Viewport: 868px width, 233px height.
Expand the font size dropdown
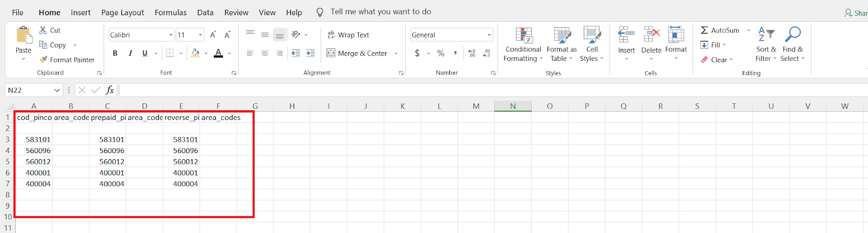pyautogui.click(x=200, y=35)
